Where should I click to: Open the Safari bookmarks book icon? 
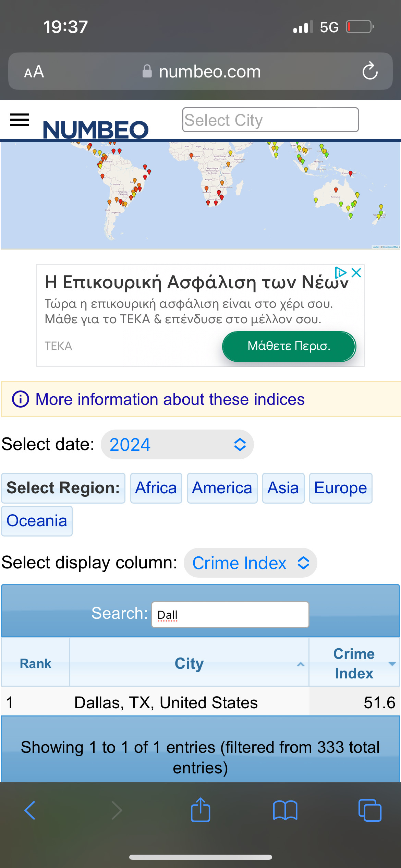point(285,810)
